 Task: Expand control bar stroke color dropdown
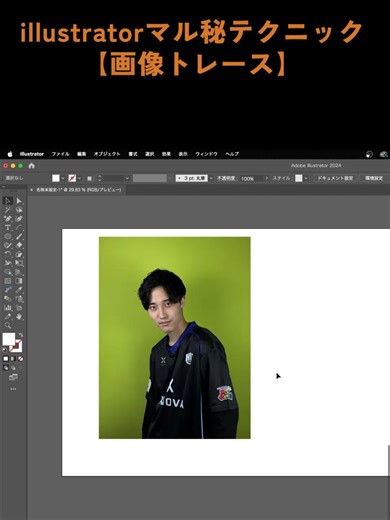point(79,178)
